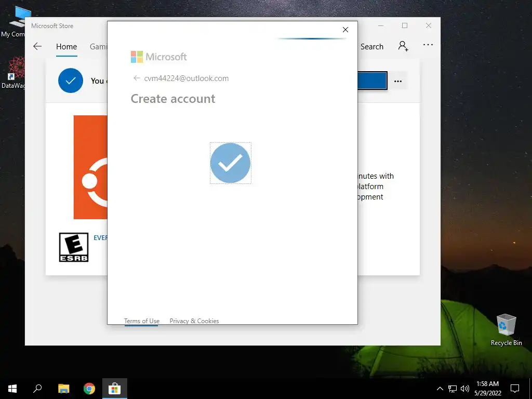The image size is (532, 399).
Task: Select Recycle Bin desktop icon
Action: coord(506,330)
